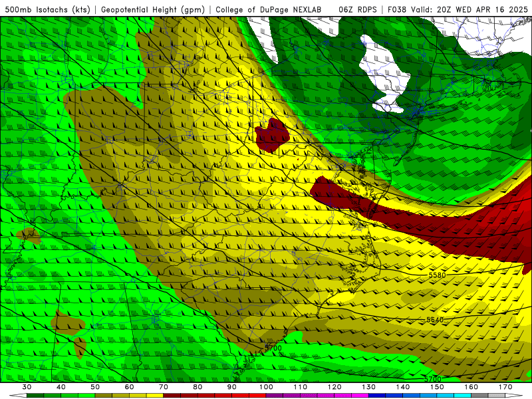Viewport: 532px width, 399px height.
Task: Click the 70 knot value on the color scale
Action: pyautogui.click(x=164, y=387)
